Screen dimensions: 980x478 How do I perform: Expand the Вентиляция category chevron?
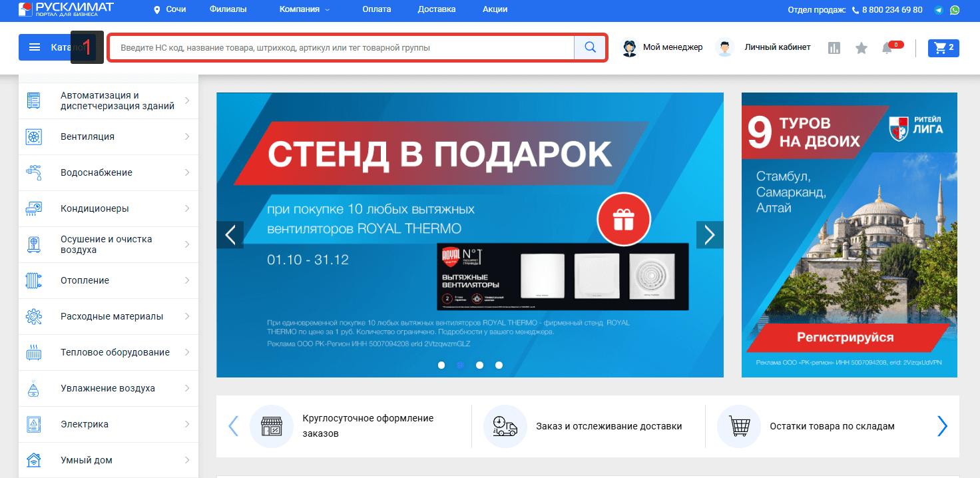point(187,136)
